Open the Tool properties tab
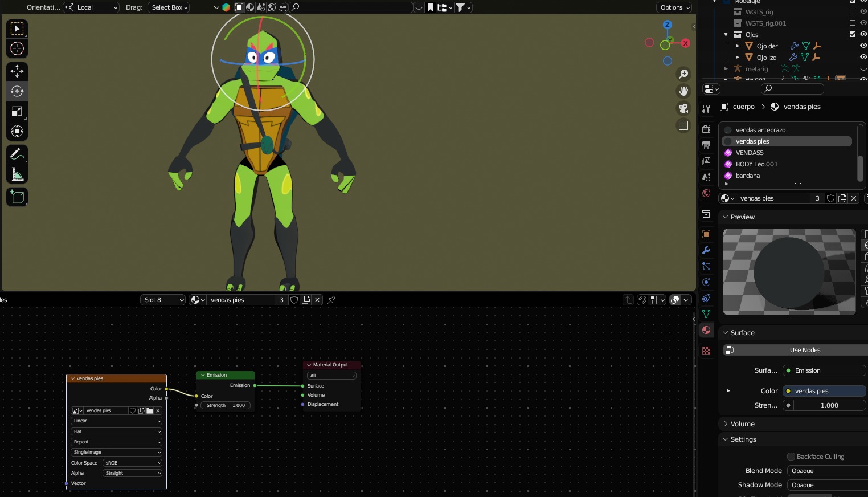868x497 pixels. (x=706, y=108)
